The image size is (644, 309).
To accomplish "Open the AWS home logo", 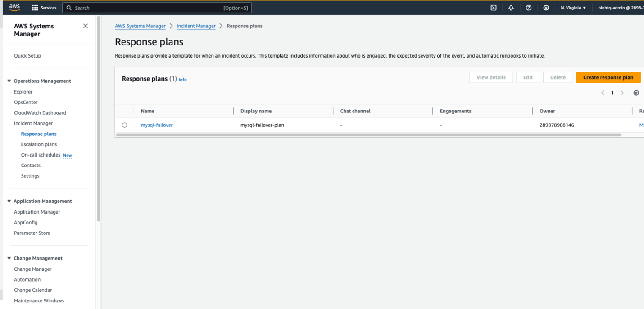I will 14,8.
